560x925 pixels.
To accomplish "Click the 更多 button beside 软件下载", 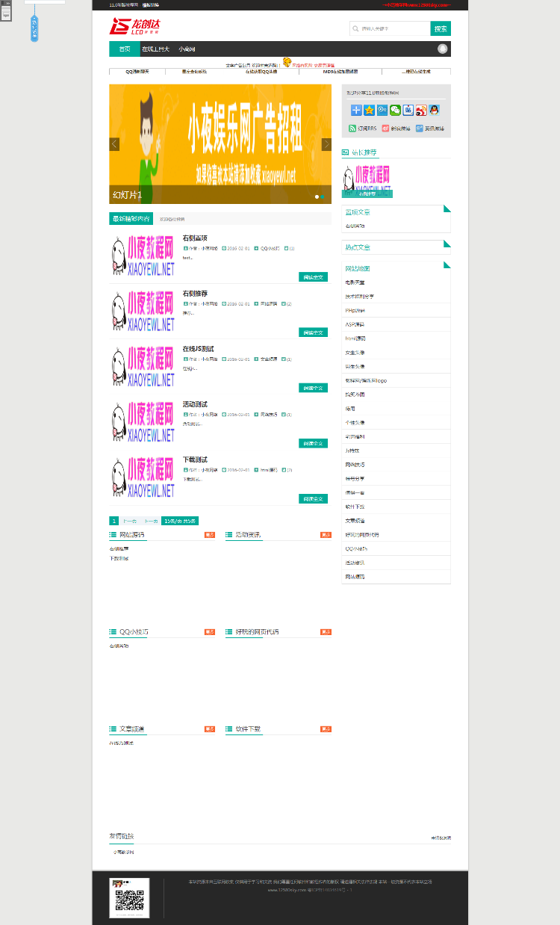I will pyautogui.click(x=326, y=729).
